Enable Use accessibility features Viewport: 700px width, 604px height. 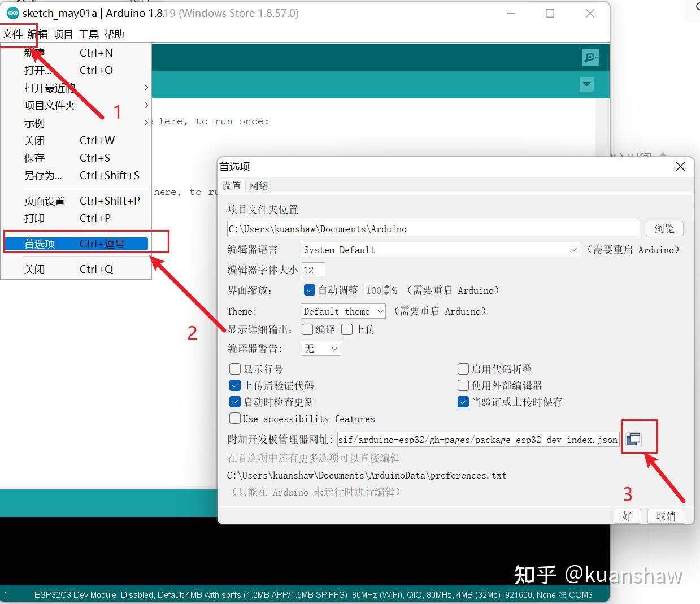pos(235,418)
